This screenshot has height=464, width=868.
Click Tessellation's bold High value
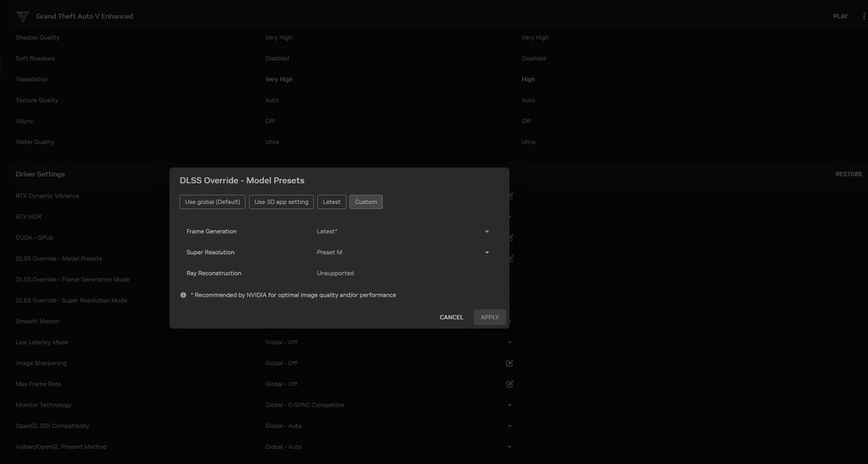pyautogui.click(x=529, y=80)
